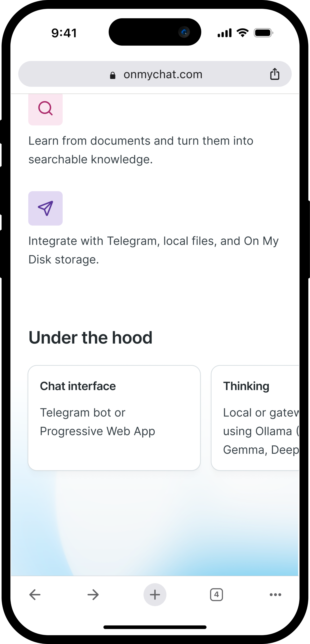
Task: Open the tab switcher showing 4 tabs
Action: 216,594
